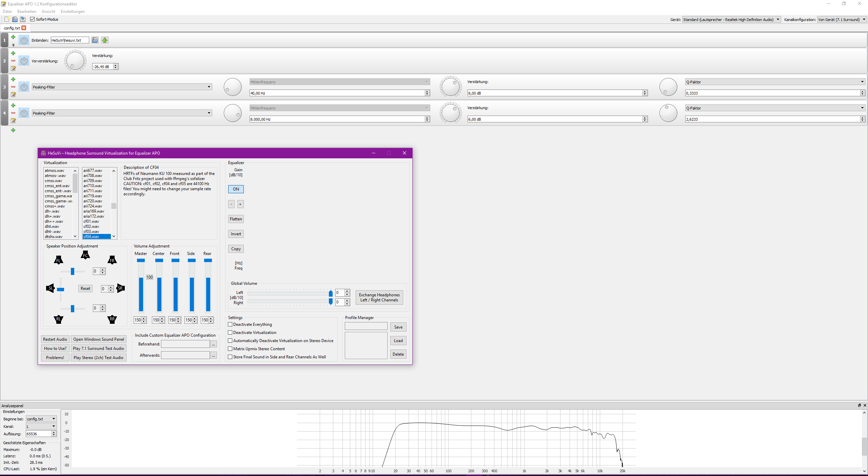Click the Restart Audio button
This screenshot has width=868, height=476.
click(55, 339)
